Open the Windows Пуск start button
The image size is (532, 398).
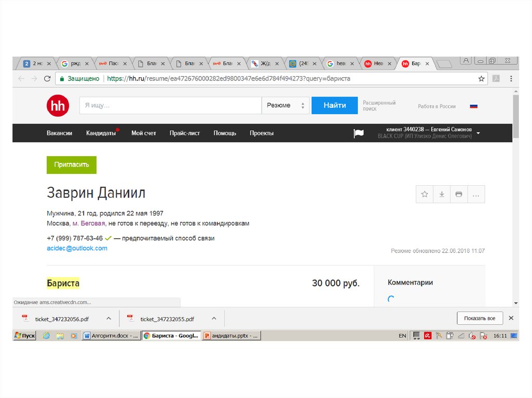pos(24,336)
